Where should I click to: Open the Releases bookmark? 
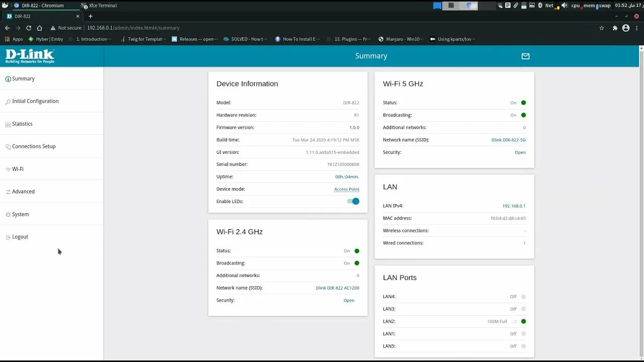[x=195, y=39]
